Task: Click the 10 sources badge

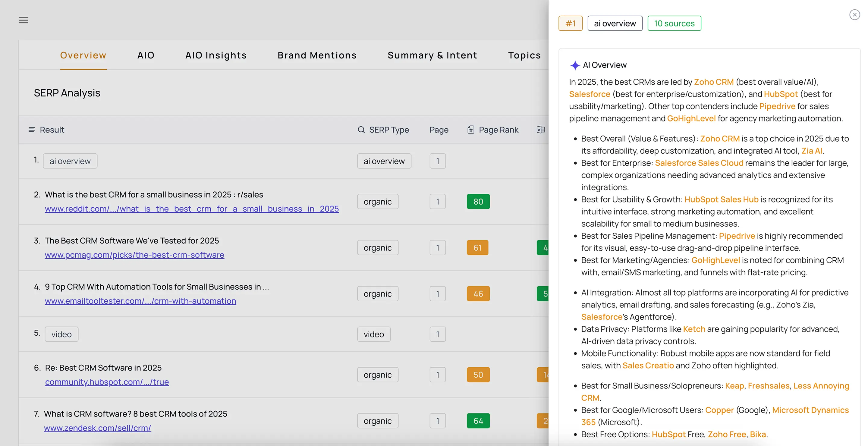Action: (x=674, y=24)
